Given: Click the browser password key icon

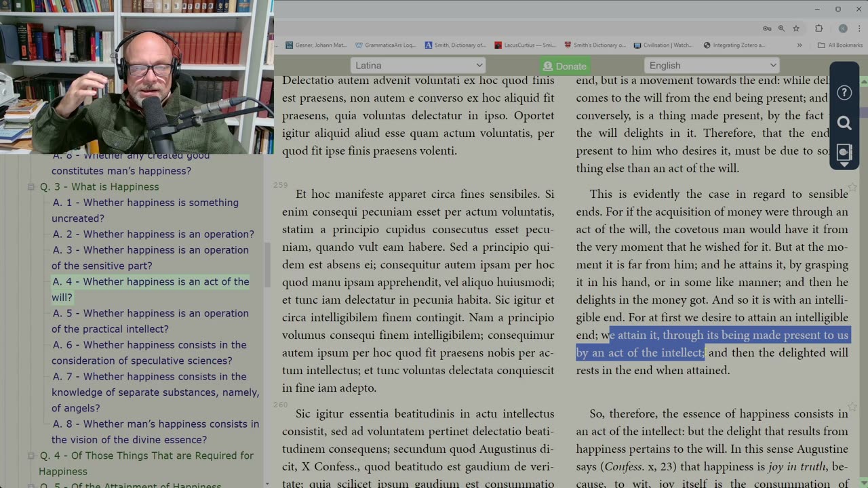Looking at the screenshot, I should [x=767, y=28].
